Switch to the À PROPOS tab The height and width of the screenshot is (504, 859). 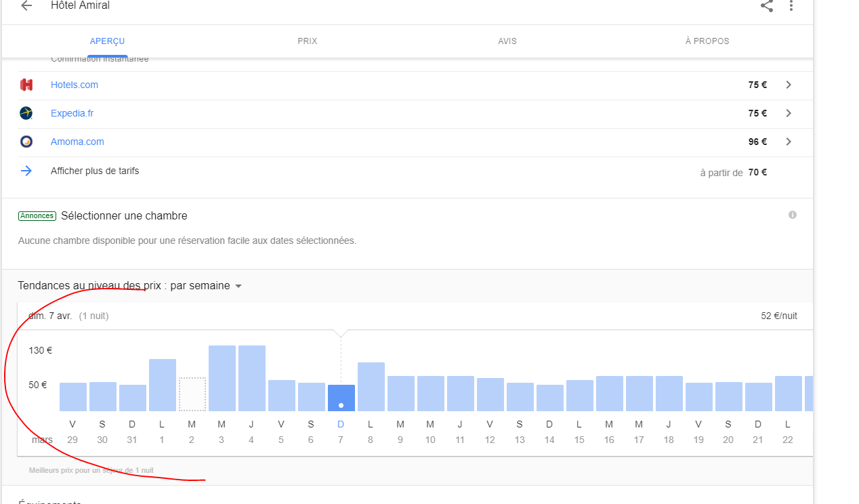point(707,41)
